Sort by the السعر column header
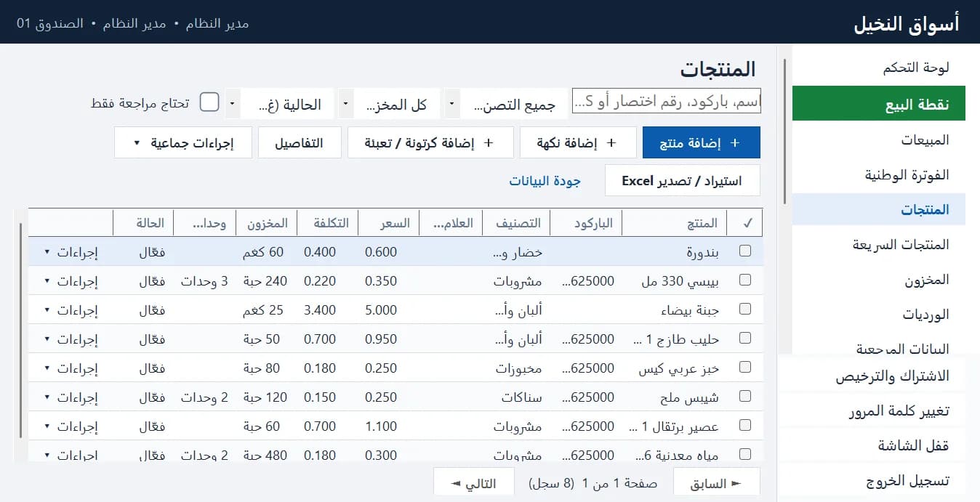 coord(389,223)
